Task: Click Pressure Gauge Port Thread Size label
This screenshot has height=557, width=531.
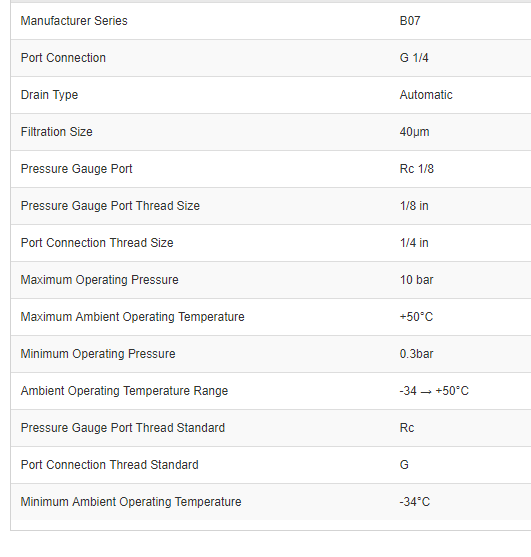Action: tap(110, 206)
